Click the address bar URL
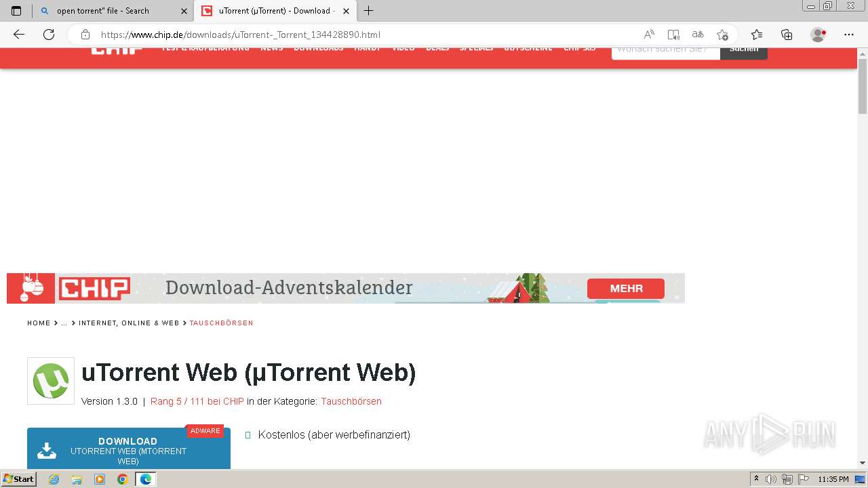Image resolution: width=868 pixels, height=488 pixels. 241,35
